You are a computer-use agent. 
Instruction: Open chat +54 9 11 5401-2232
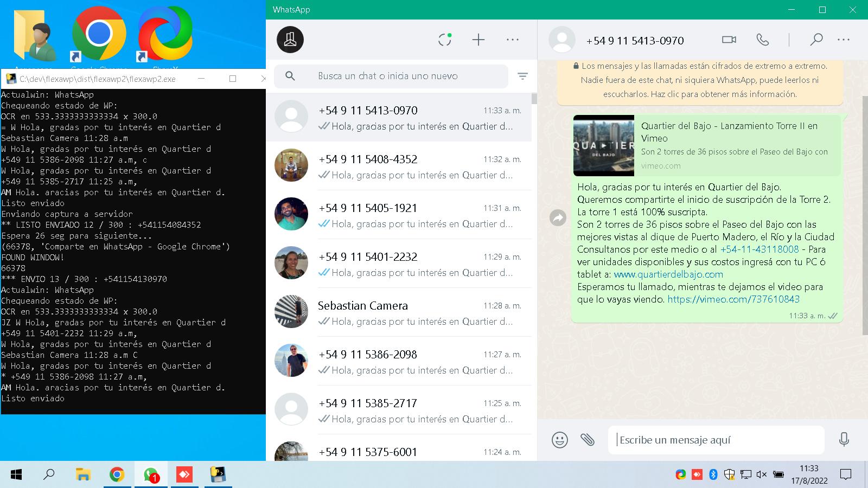[399, 264]
